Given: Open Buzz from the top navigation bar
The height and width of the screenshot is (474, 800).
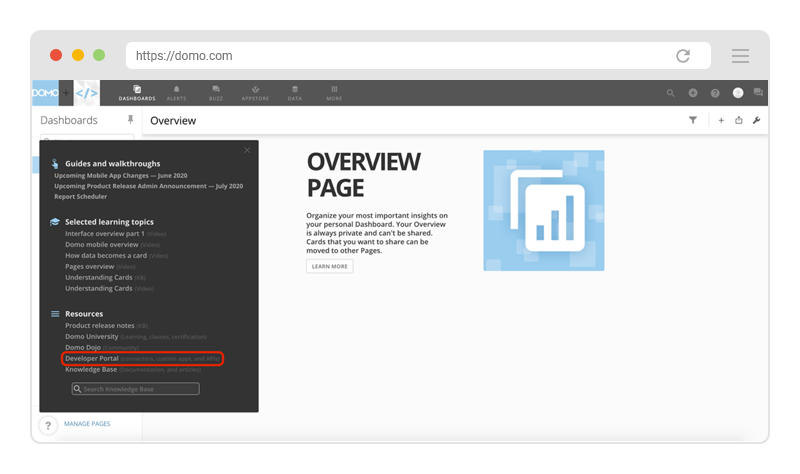Looking at the screenshot, I should coord(216,92).
